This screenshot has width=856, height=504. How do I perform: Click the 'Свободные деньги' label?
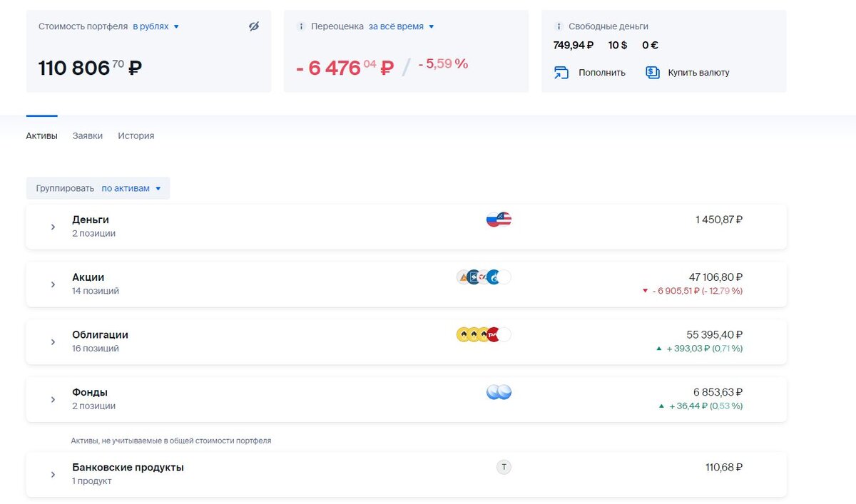coord(608,26)
